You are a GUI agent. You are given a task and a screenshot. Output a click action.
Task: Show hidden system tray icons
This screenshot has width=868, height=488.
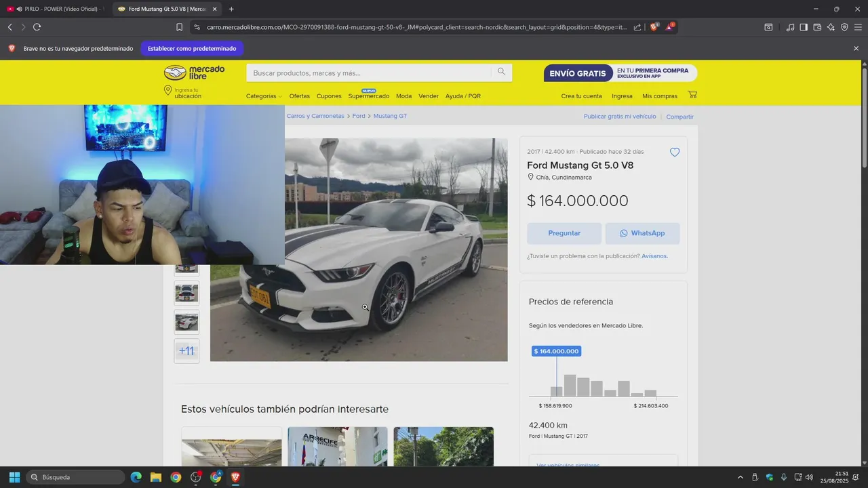(740, 477)
